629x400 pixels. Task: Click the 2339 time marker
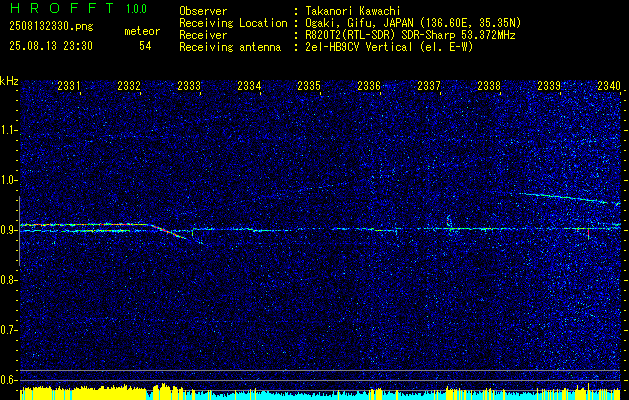tap(549, 86)
